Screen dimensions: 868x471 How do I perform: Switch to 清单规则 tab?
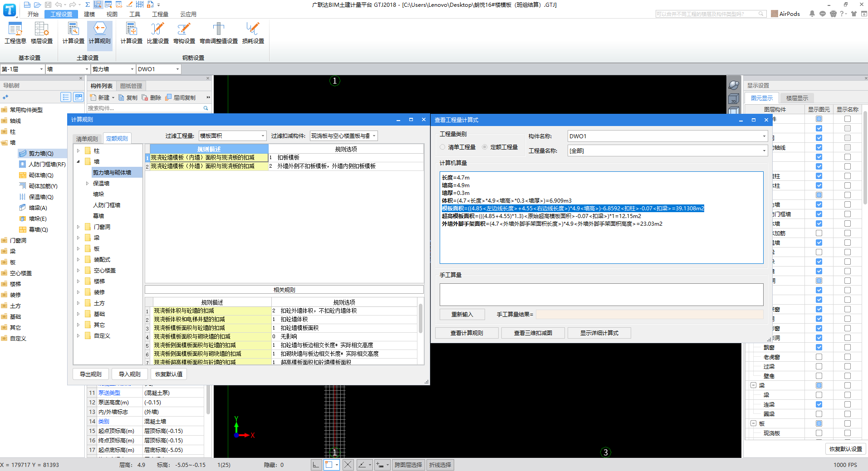pyautogui.click(x=87, y=139)
